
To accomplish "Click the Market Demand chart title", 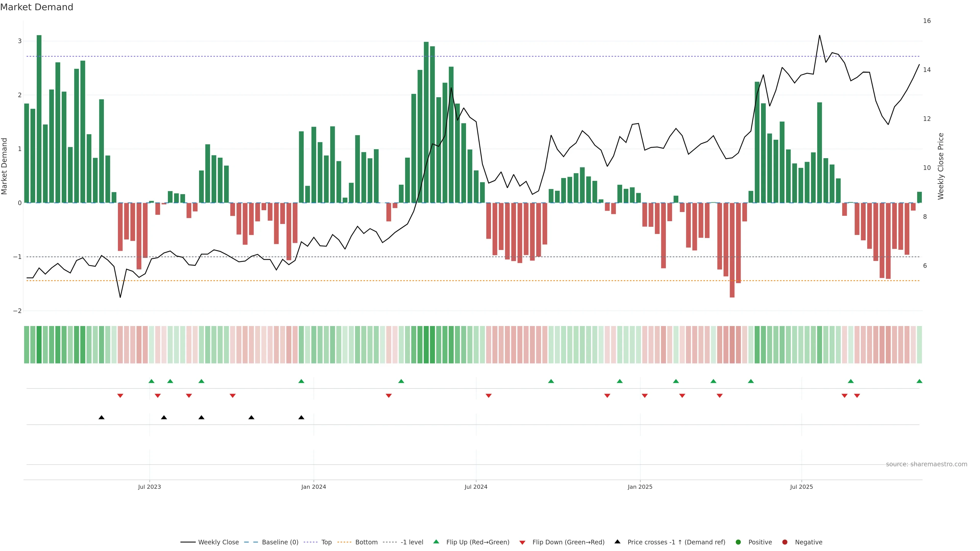I will [x=37, y=7].
